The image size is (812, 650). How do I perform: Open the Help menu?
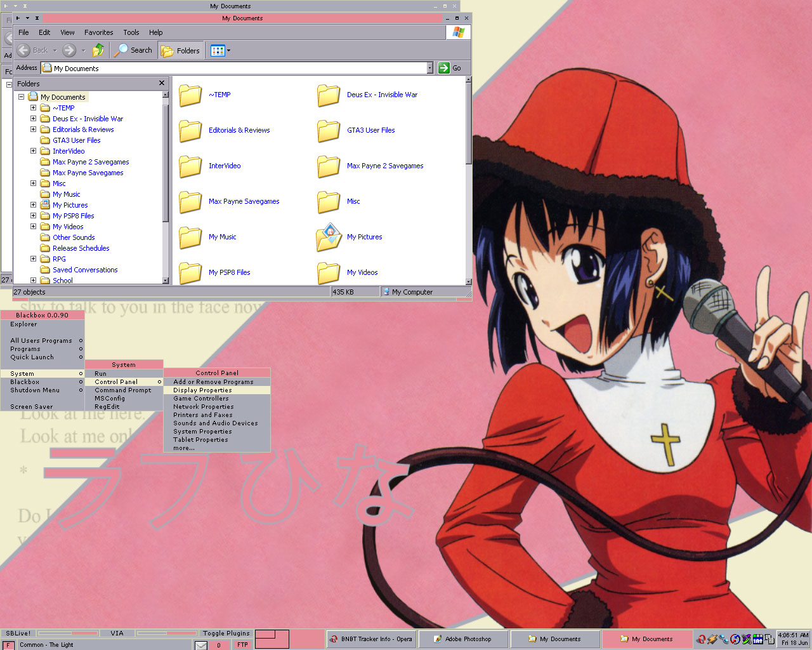click(x=155, y=32)
